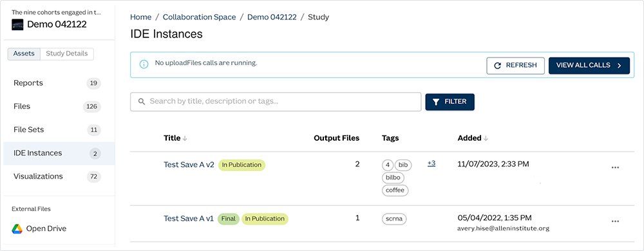Switch to the Assets tab
The height and width of the screenshot is (251, 644).
click(24, 54)
